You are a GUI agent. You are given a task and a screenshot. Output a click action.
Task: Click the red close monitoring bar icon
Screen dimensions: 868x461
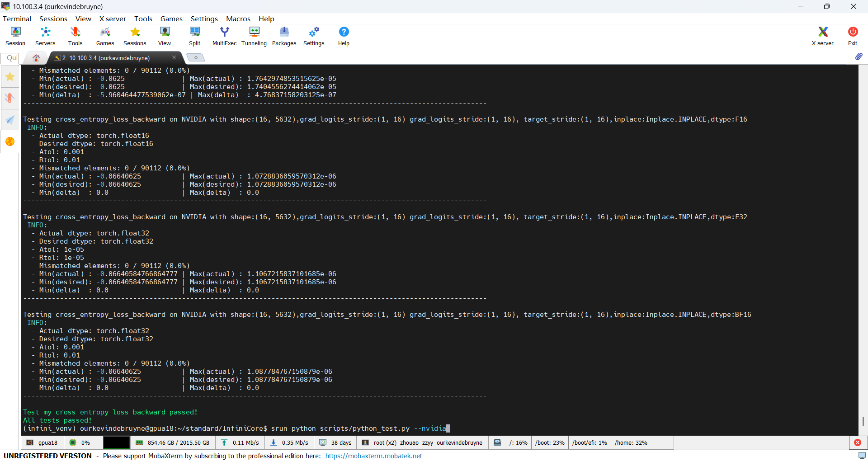coord(858,442)
